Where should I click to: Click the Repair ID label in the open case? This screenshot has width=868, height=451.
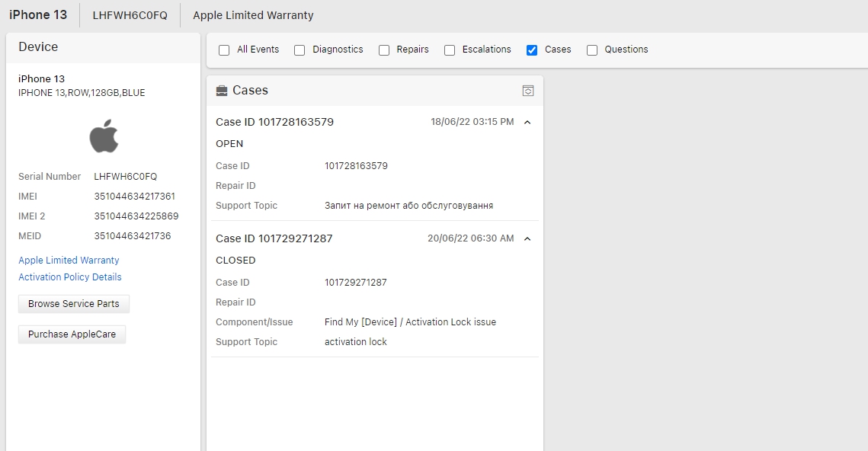[235, 186]
